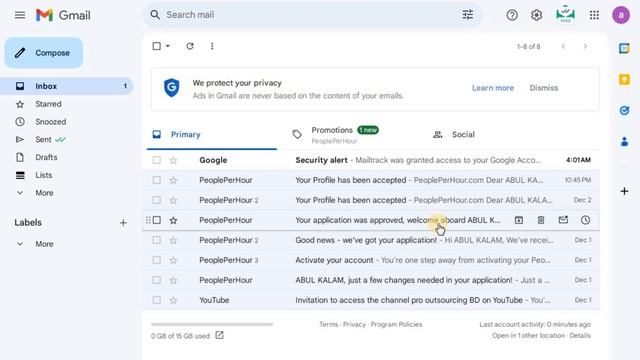Delete the hovered application approved email
Viewport: 640px width, 360px height.
coord(541,220)
